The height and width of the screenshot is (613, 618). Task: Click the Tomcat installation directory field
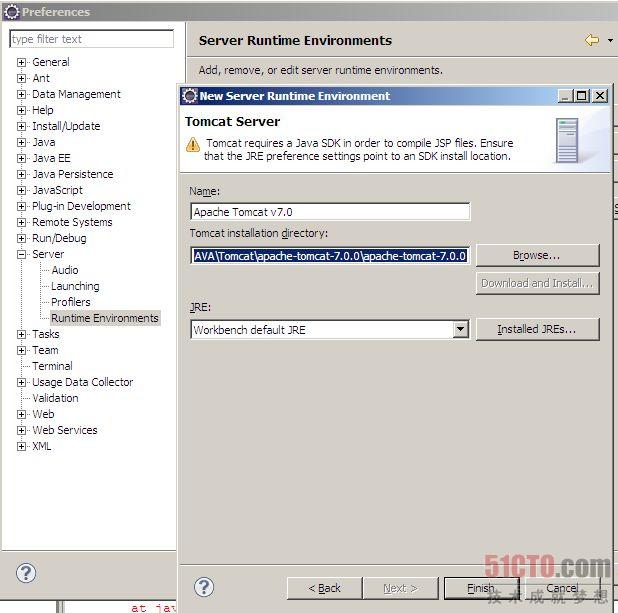coord(330,256)
